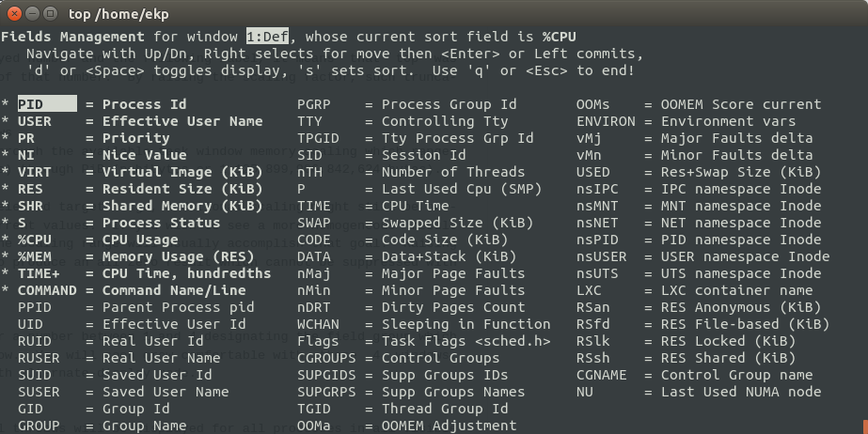This screenshot has height=434, width=868.
Task: Select the WCHAN field entry
Action: click(423, 324)
